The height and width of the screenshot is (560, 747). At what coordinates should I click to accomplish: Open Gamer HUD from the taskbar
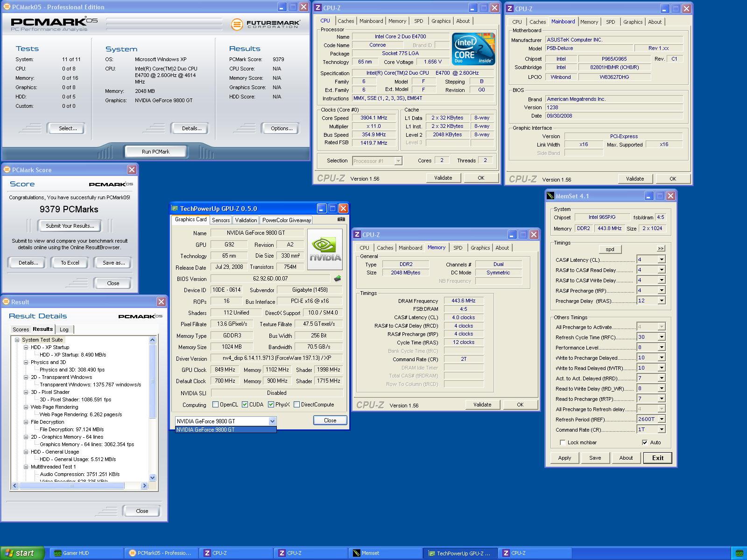point(85,553)
